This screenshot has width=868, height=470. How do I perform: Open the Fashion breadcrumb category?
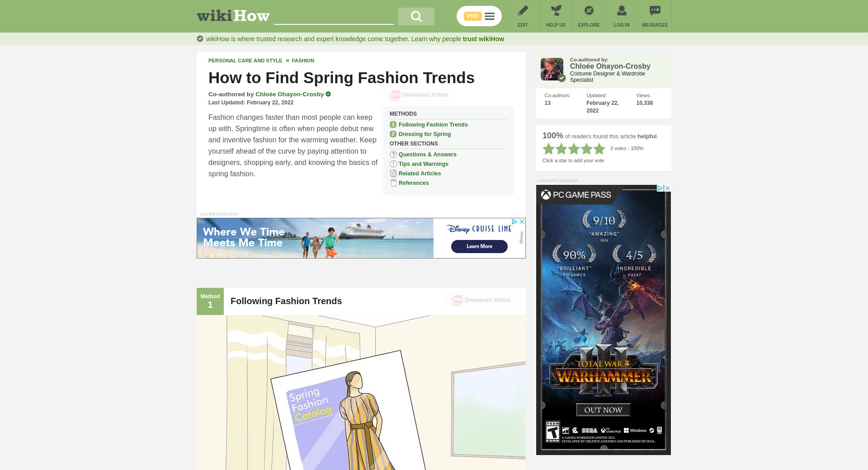pos(303,61)
